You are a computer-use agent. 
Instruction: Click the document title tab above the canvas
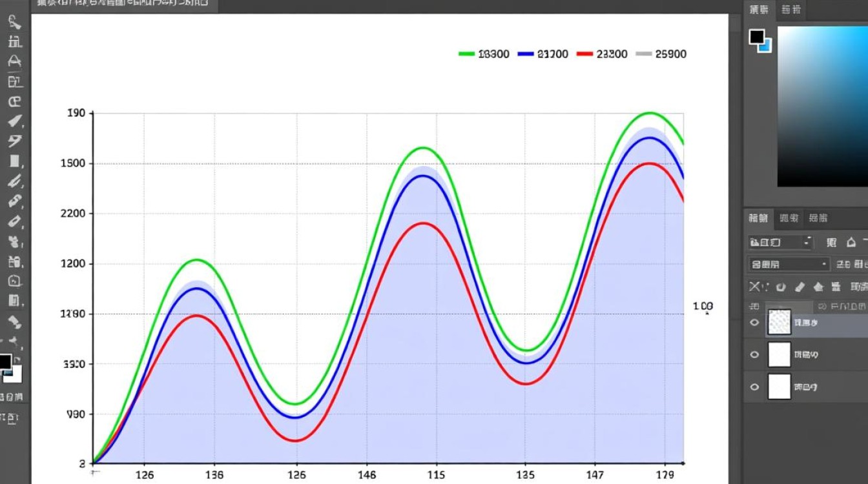(x=123, y=5)
